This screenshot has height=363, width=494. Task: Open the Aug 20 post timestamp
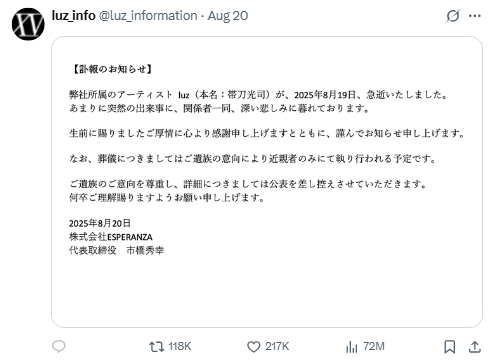[x=228, y=16]
